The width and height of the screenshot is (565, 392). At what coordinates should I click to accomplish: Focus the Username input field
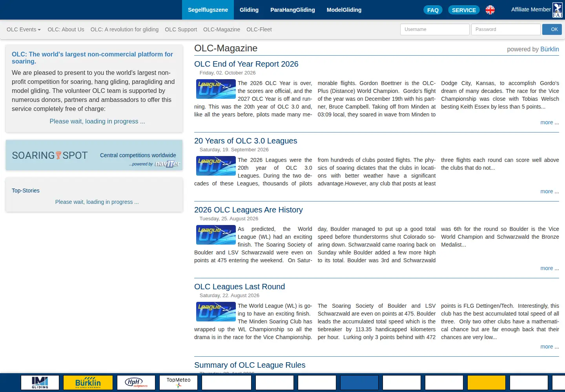pos(435,29)
